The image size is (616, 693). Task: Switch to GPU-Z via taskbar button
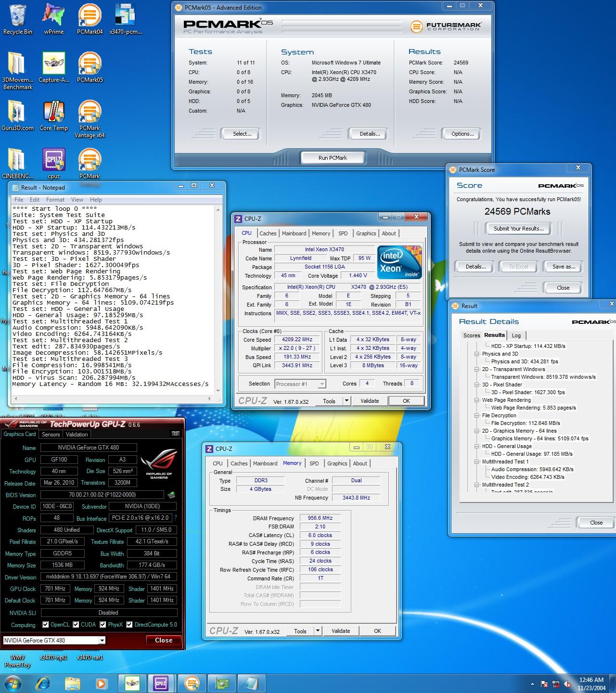[x=222, y=683]
